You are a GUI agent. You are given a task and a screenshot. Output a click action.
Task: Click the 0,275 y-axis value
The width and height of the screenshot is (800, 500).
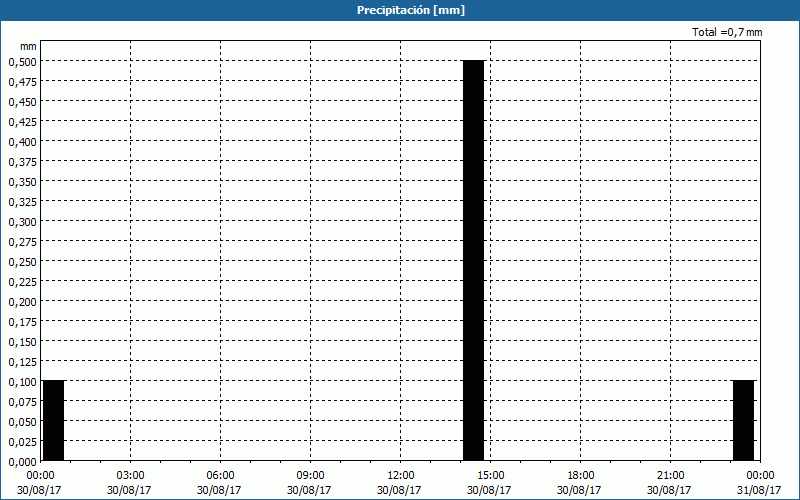pyautogui.click(x=22, y=241)
